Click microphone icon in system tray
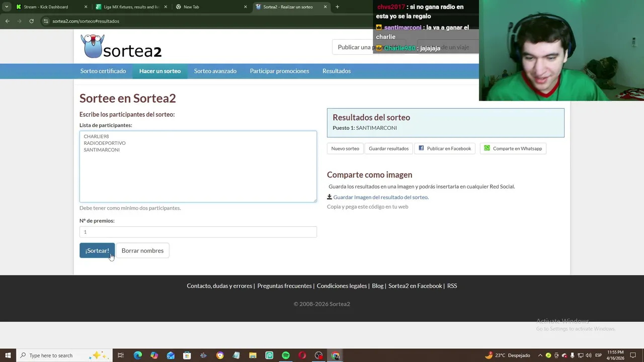This screenshot has height=362, width=644. (572, 355)
